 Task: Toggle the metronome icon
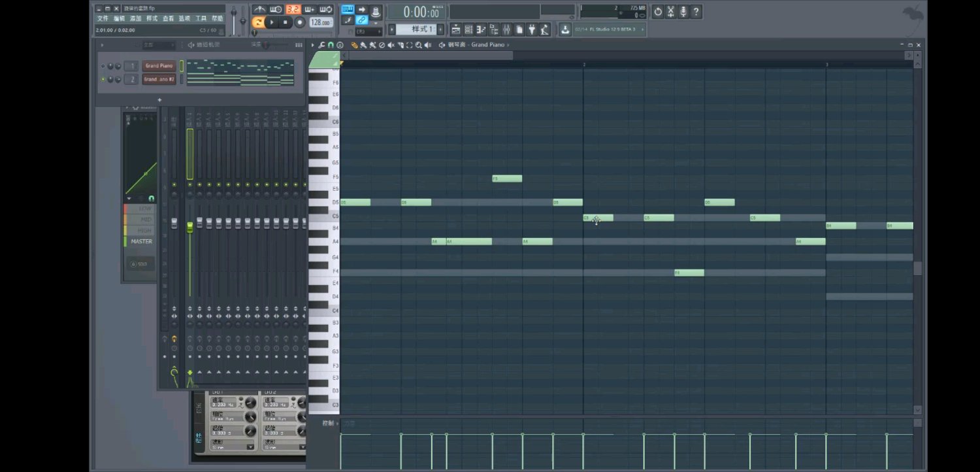tap(259, 9)
